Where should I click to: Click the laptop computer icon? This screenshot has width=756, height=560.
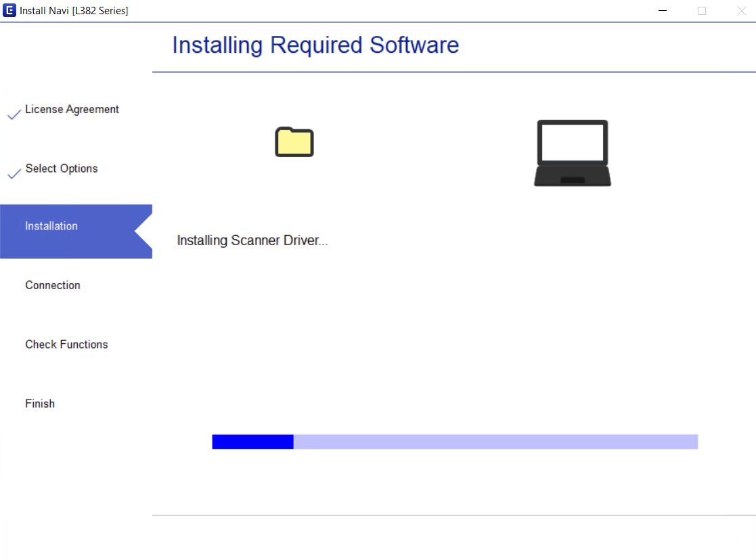(x=572, y=152)
